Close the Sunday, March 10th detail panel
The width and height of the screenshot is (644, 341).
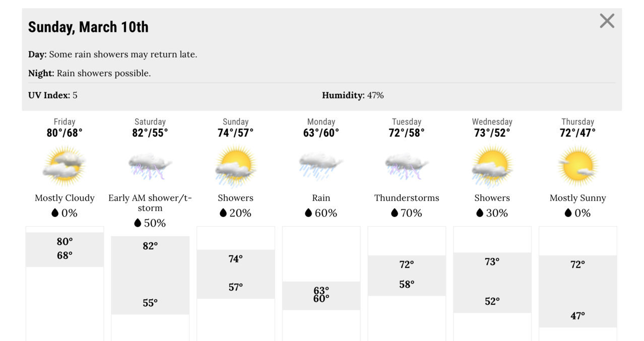click(607, 21)
